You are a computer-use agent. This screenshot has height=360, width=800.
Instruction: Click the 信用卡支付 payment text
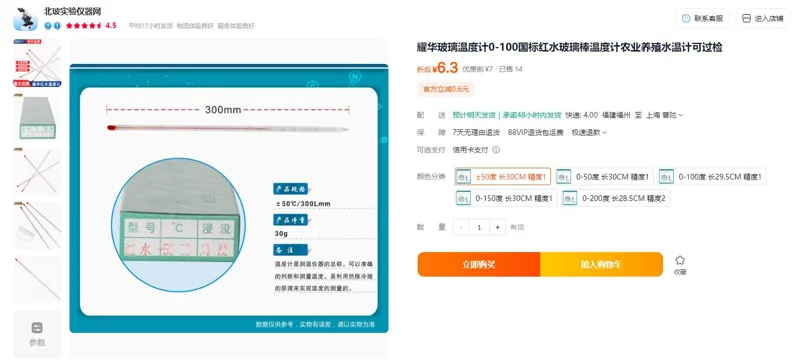470,150
